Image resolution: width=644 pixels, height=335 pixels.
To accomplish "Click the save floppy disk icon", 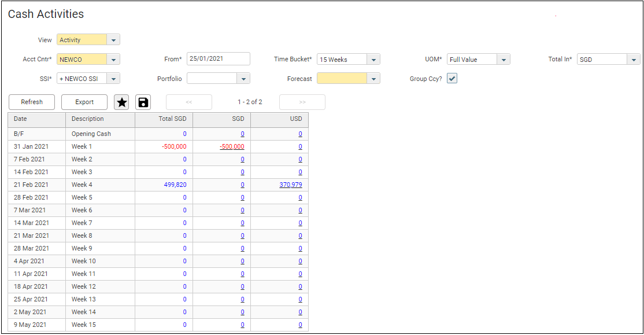I will [143, 102].
